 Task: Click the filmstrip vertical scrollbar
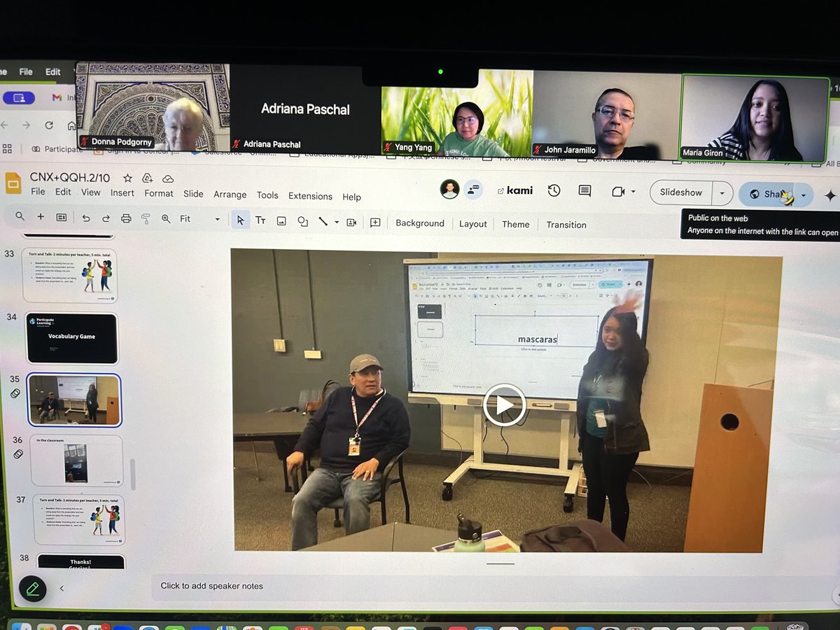click(133, 475)
